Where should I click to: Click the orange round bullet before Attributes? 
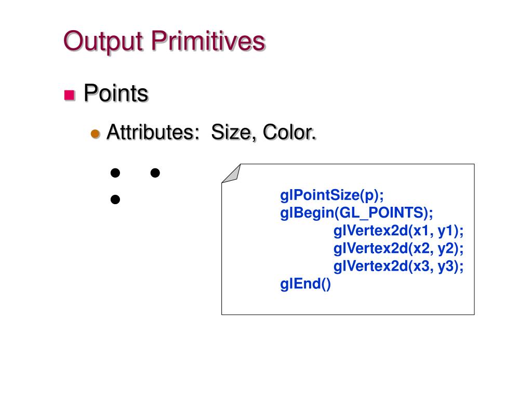pos(96,134)
